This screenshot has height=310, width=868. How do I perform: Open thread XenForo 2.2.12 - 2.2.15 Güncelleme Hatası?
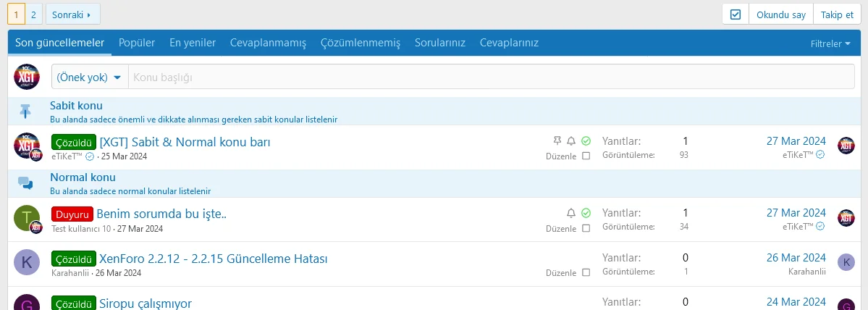(214, 259)
